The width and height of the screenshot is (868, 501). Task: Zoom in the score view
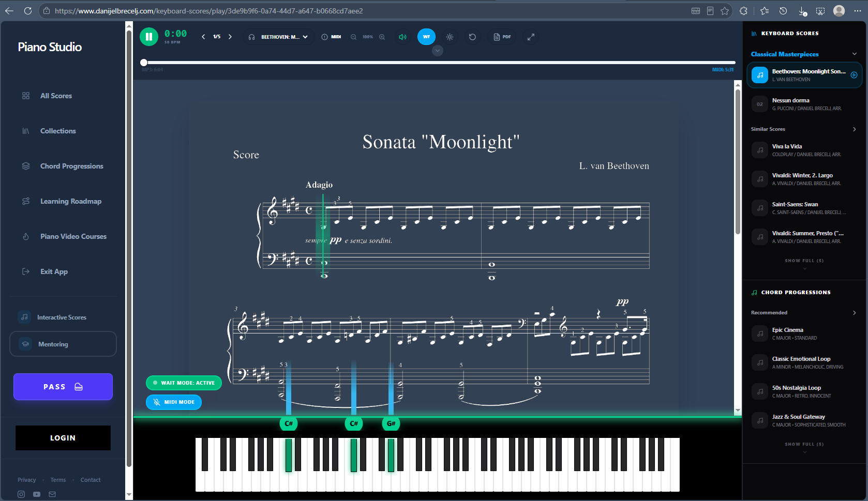tap(382, 37)
